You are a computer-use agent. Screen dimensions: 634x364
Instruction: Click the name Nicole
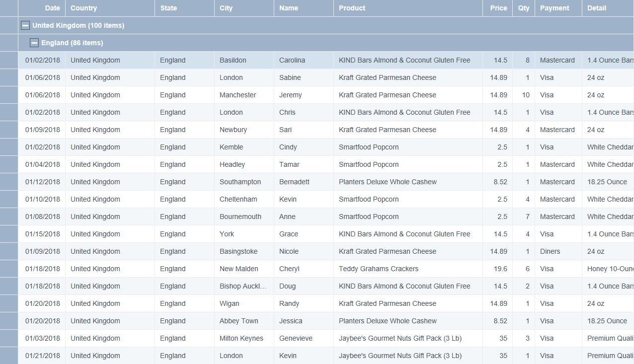289,251
